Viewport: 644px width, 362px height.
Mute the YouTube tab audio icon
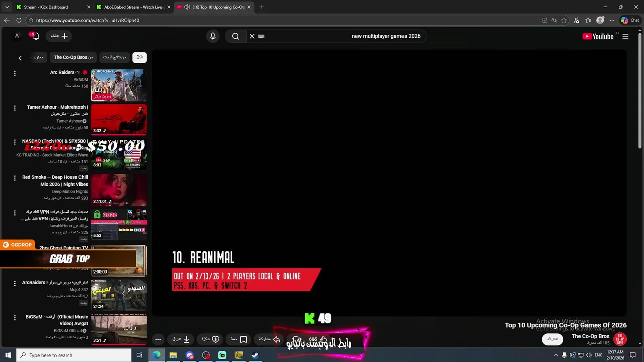pyautogui.click(x=187, y=7)
